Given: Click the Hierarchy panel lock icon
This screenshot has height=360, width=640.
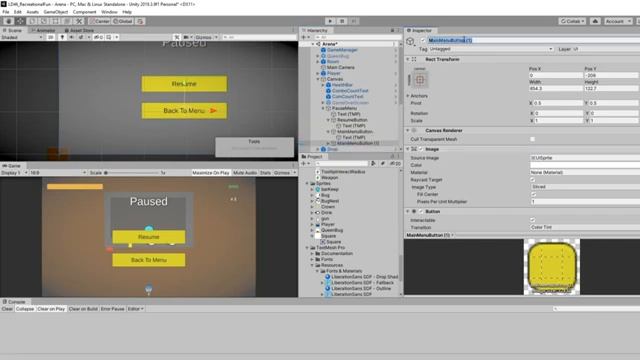Looking at the screenshot, I should (392, 30).
